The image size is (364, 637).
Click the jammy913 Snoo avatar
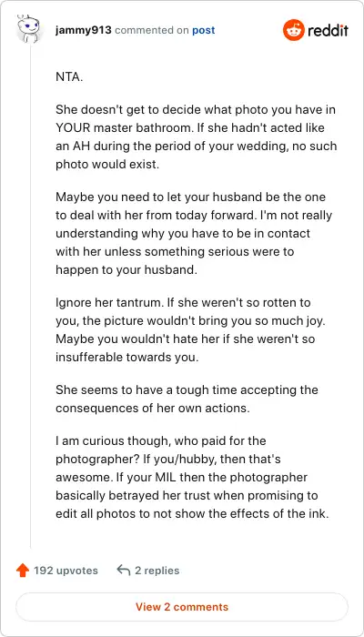point(29,29)
